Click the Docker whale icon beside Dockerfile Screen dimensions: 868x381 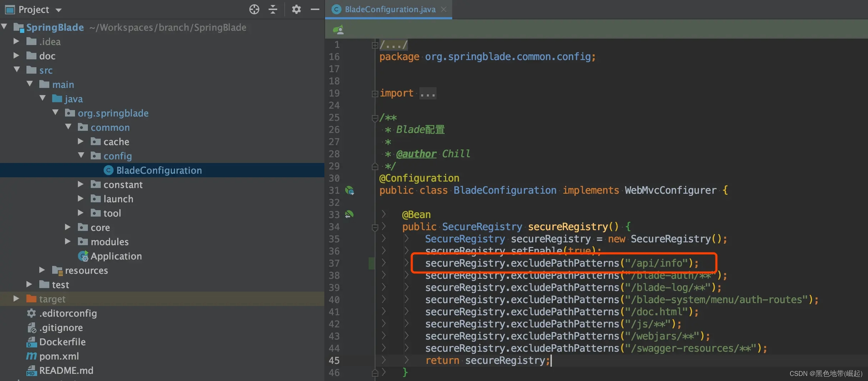pyautogui.click(x=31, y=342)
